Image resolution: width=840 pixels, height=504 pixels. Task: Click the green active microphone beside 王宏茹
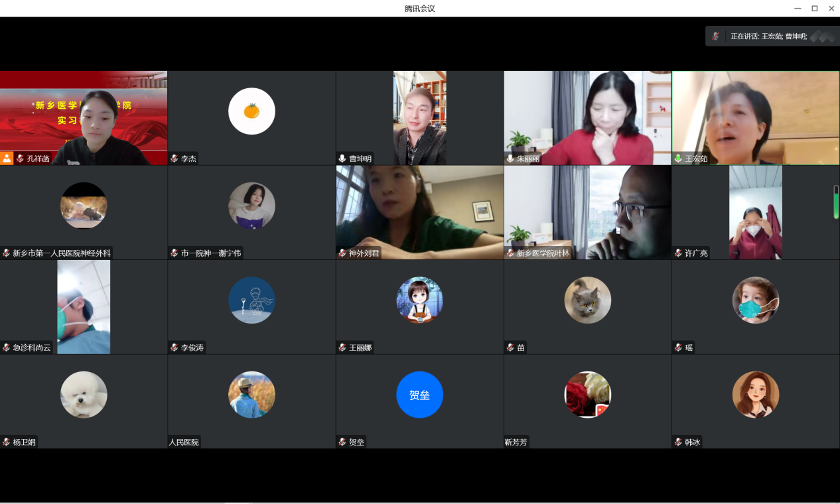[x=678, y=158]
